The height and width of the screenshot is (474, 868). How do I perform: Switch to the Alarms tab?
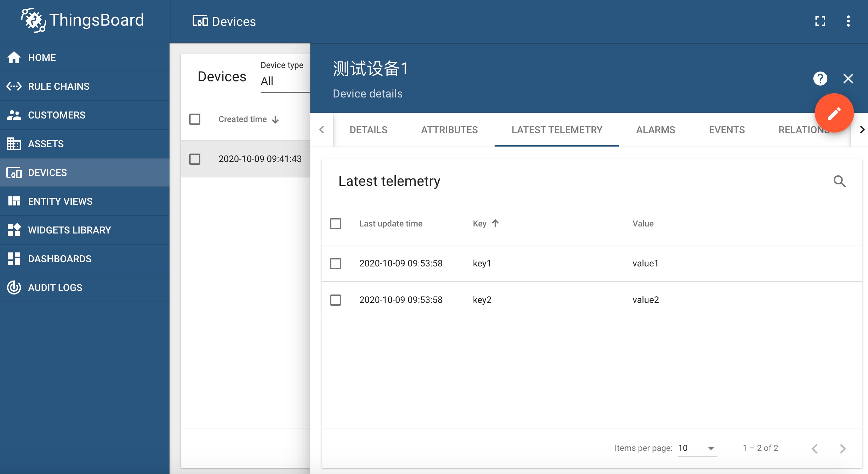click(655, 130)
